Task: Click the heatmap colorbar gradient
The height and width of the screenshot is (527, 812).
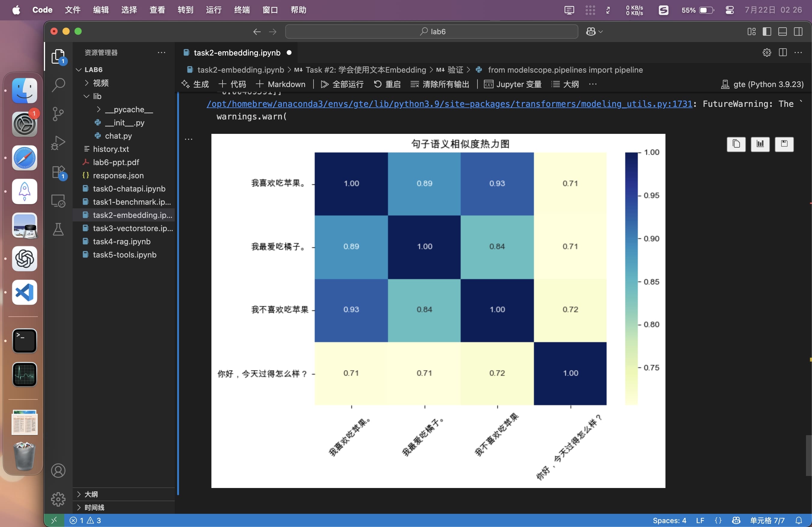Action: (631, 278)
